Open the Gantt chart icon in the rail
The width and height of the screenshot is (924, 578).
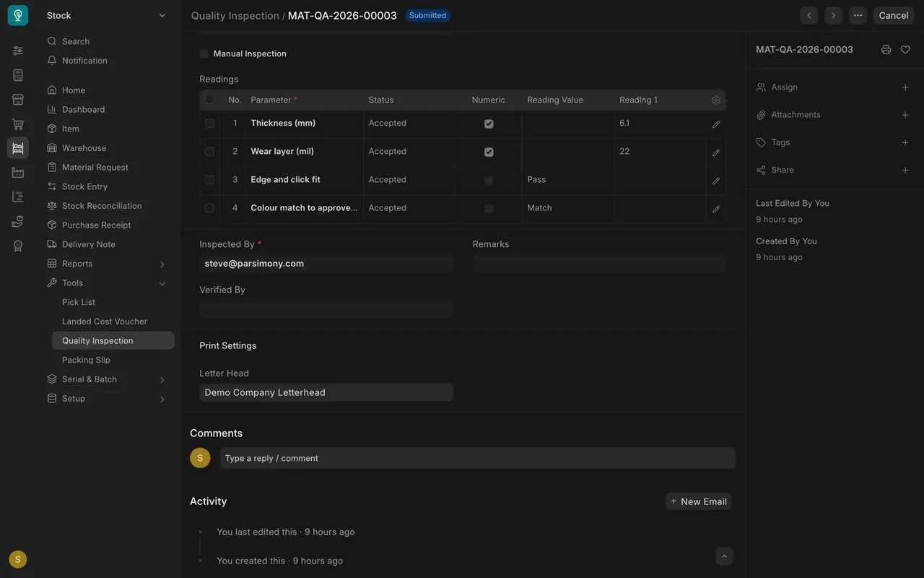point(18,197)
